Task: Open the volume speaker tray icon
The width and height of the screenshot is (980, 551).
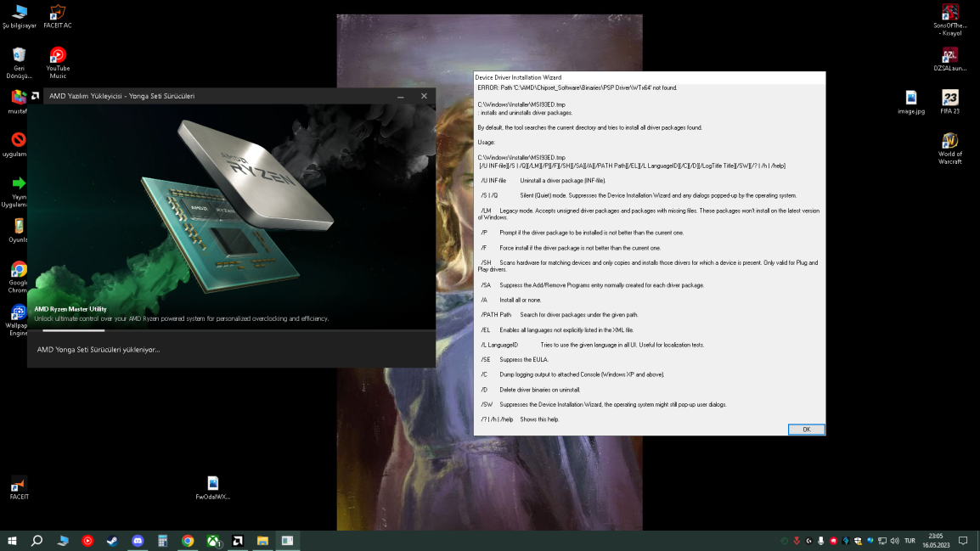Action: tap(894, 541)
